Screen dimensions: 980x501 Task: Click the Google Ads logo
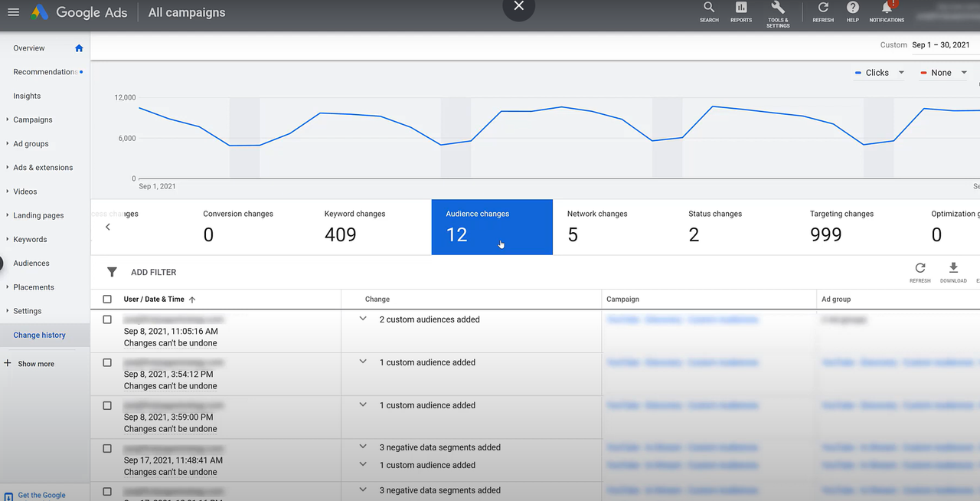[x=40, y=12]
